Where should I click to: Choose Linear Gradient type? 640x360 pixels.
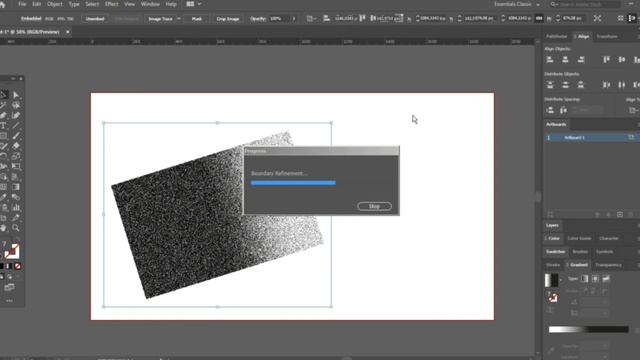pyautogui.click(x=584, y=279)
